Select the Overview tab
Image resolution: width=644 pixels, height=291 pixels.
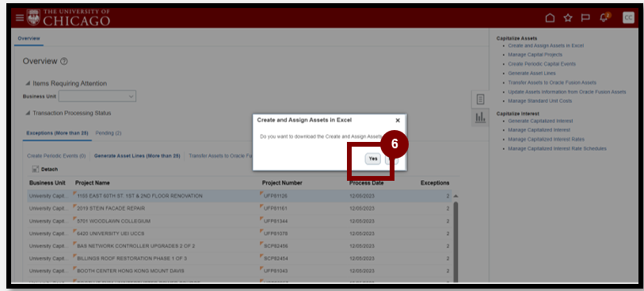pos(29,38)
